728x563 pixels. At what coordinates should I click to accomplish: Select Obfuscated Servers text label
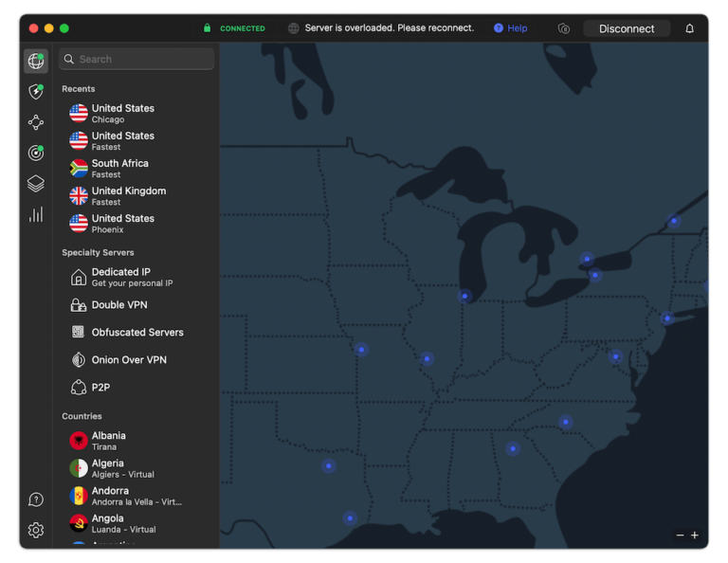(137, 333)
